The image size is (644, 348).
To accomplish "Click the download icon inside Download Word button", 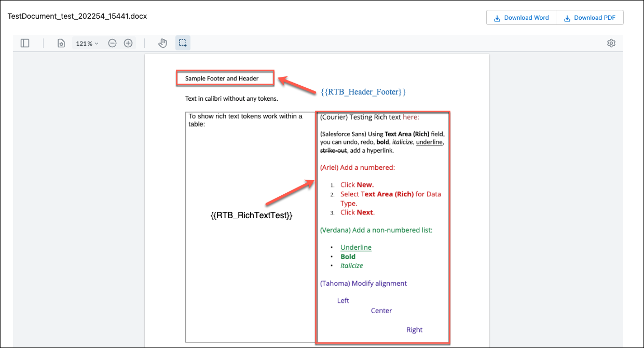I will click(x=497, y=17).
